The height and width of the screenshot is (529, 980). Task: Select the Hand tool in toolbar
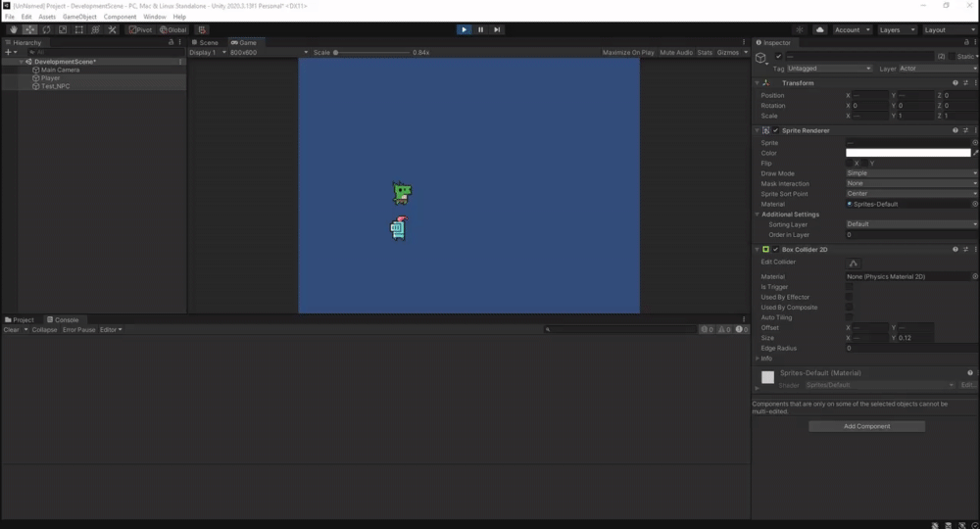point(13,29)
